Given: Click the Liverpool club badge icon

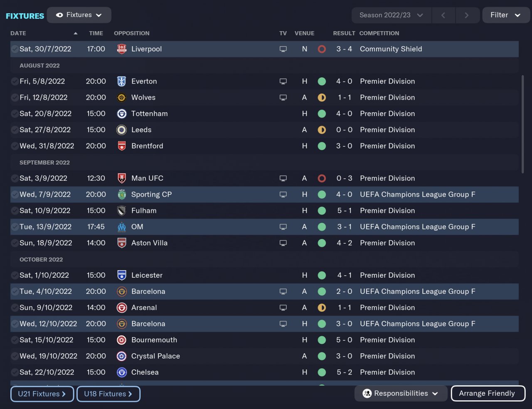Looking at the screenshot, I should pos(121,49).
